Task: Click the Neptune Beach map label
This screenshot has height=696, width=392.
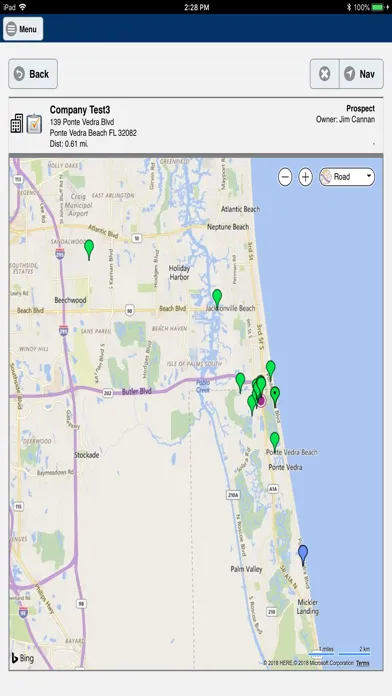Action: tap(228, 227)
